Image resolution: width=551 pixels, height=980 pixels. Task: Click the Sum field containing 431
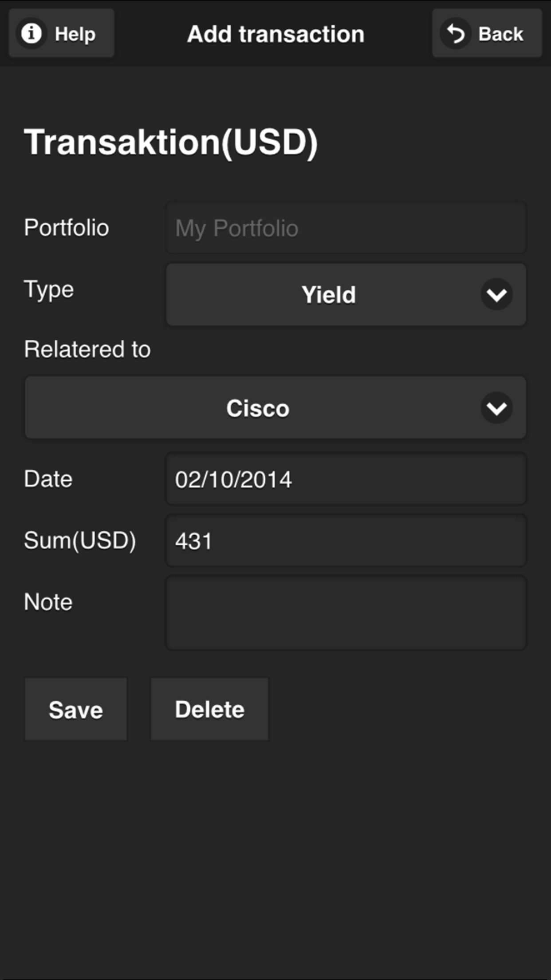click(x=346, y=541)
